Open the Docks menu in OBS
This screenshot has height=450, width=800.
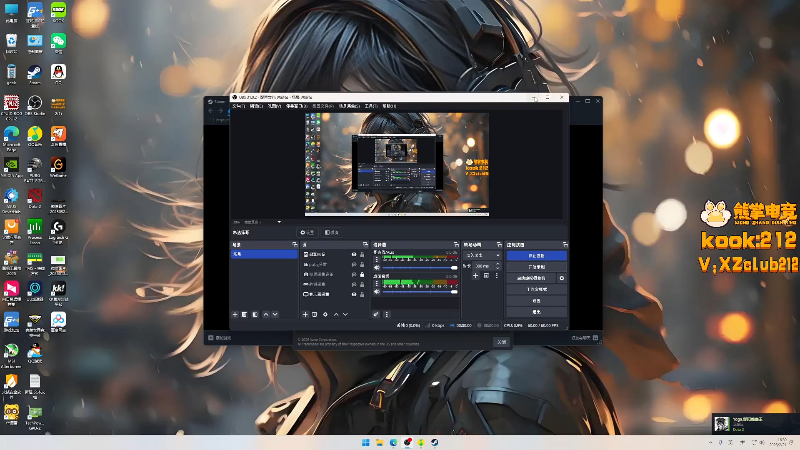[296, 106]
